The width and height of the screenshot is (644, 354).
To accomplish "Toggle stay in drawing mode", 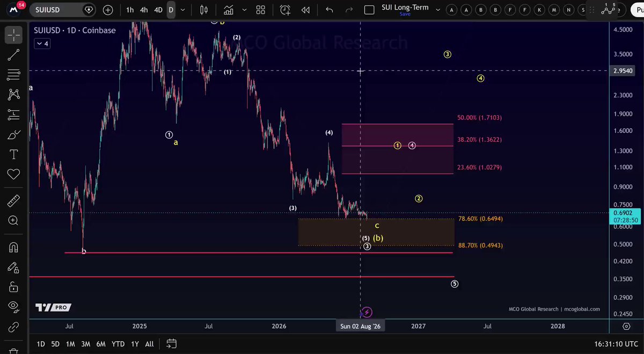I will click(x=13, y=267).
